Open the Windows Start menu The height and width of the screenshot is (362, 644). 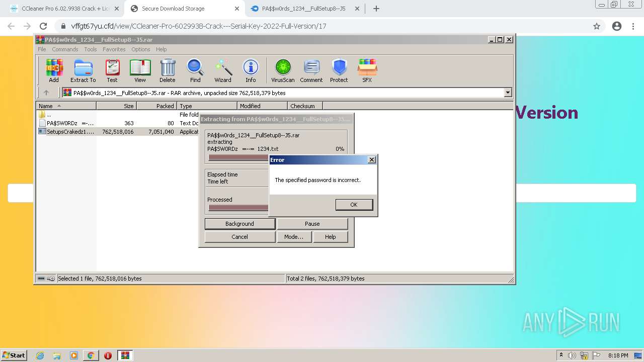(x=14, y=355)
